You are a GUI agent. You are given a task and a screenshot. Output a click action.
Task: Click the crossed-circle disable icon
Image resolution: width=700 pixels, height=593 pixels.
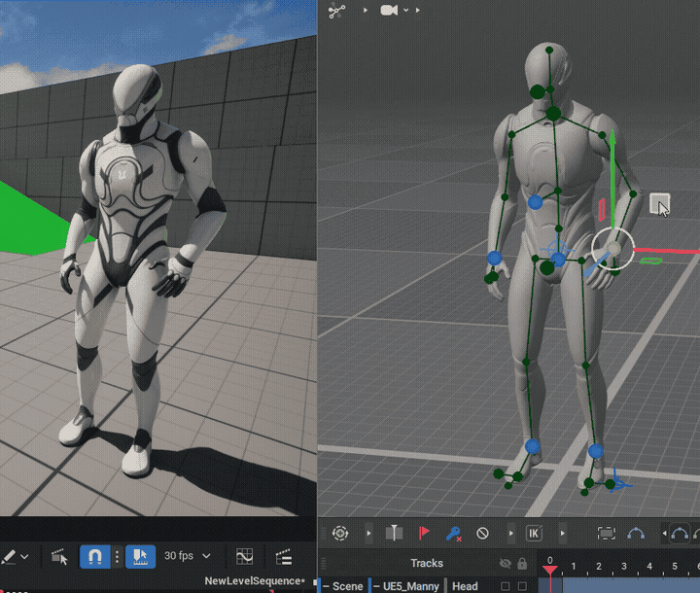pyautogui.click(x=482, y=533)
